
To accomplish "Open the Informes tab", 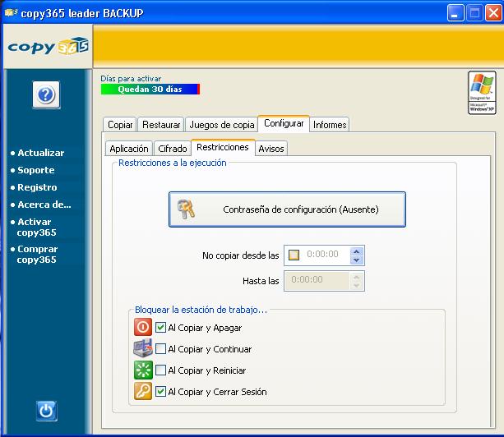I will coord(330,125).
